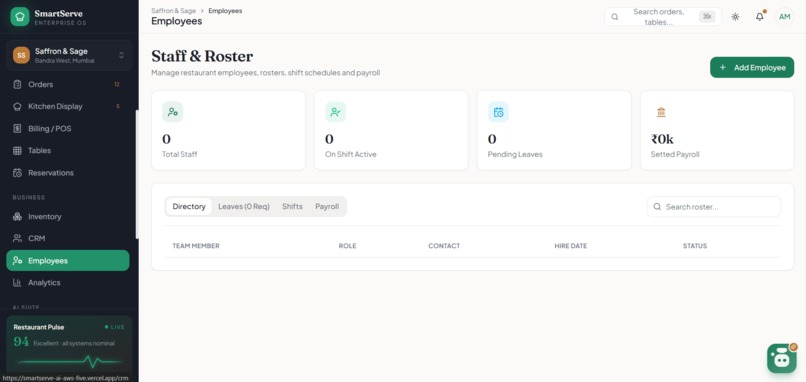Click the SS restaurant avatar badge
Image resolution: width=806 pixels, height=382 pixels.
22,55
